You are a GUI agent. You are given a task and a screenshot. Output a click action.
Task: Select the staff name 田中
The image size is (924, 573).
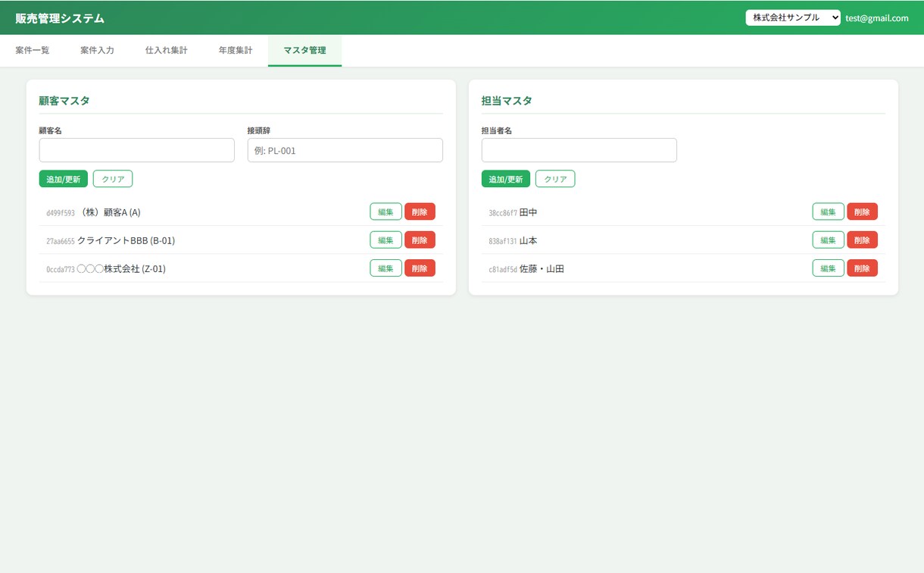[529, 212]
